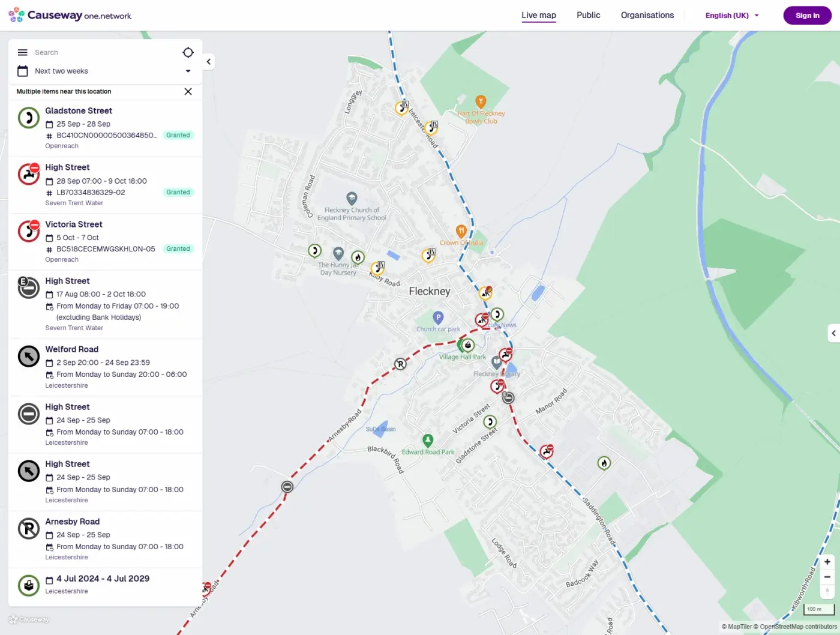Screen dimensions: 840x635
Task: Click the Sign in button
Action: [808, 16]
